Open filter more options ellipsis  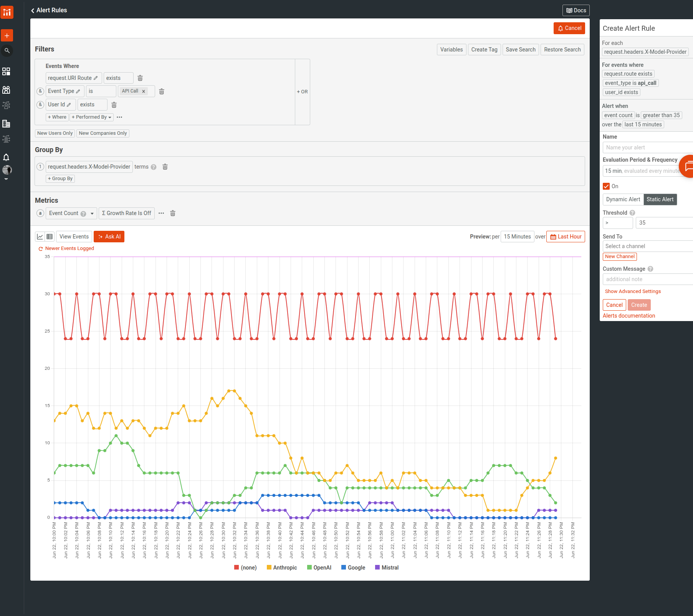[x=119, y=117]
